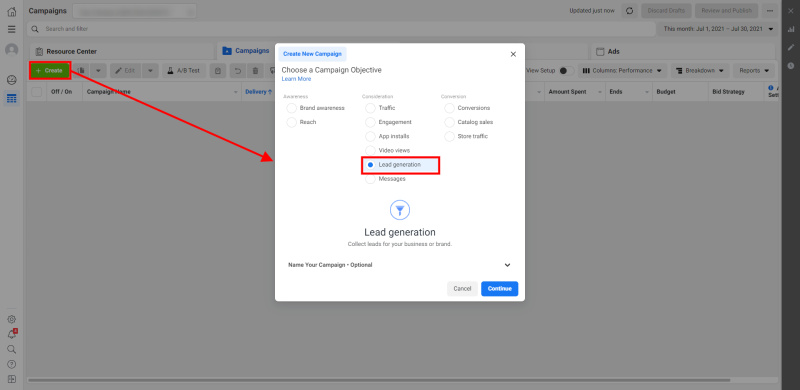Click the Bid Strategy column header
This screenshot has width=800, height=390.
click(729, 92)
